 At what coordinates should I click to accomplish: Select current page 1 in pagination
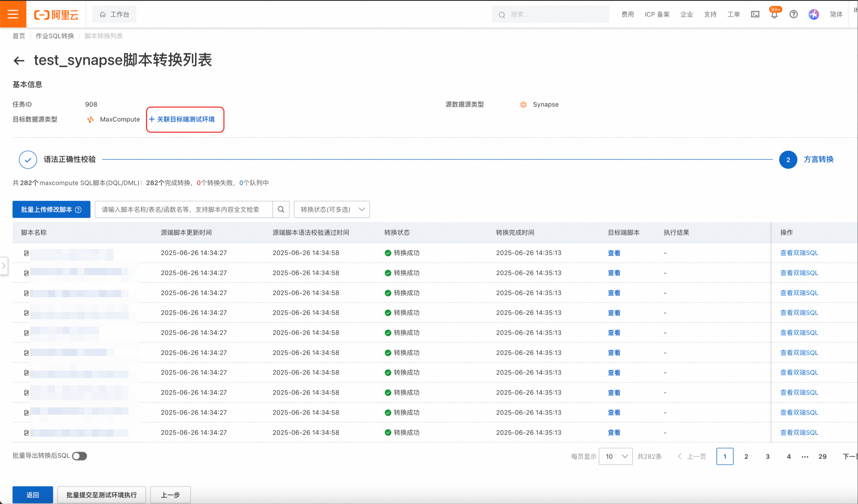pyautogui.click(x=725, y=456)
